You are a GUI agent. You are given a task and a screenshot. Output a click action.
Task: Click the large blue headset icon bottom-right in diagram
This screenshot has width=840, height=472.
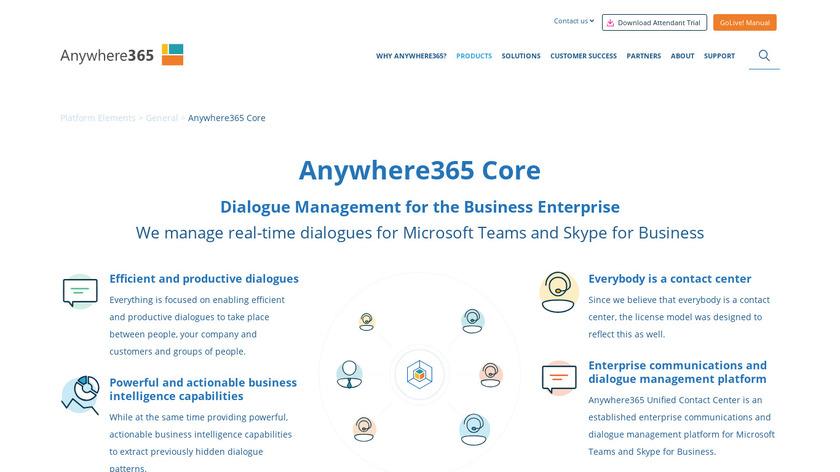tap(474, 429)
